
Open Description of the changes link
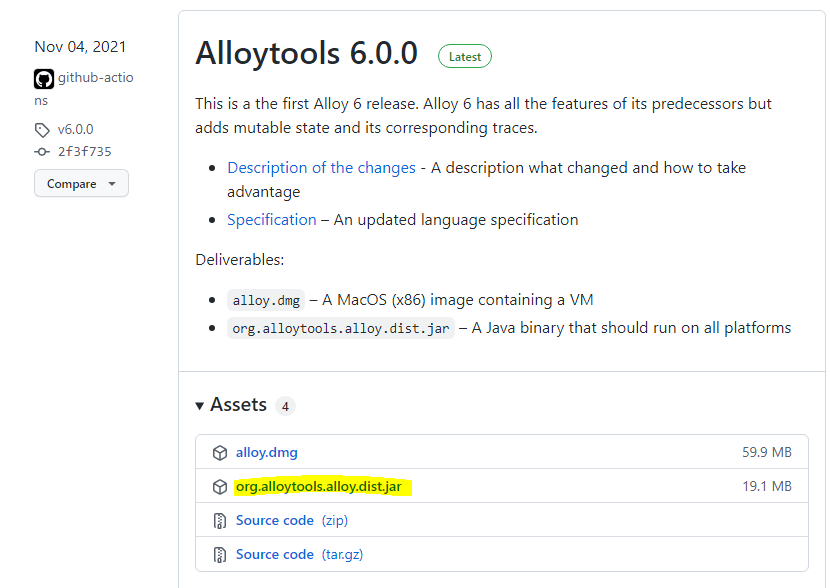click(x=321, y=168)
